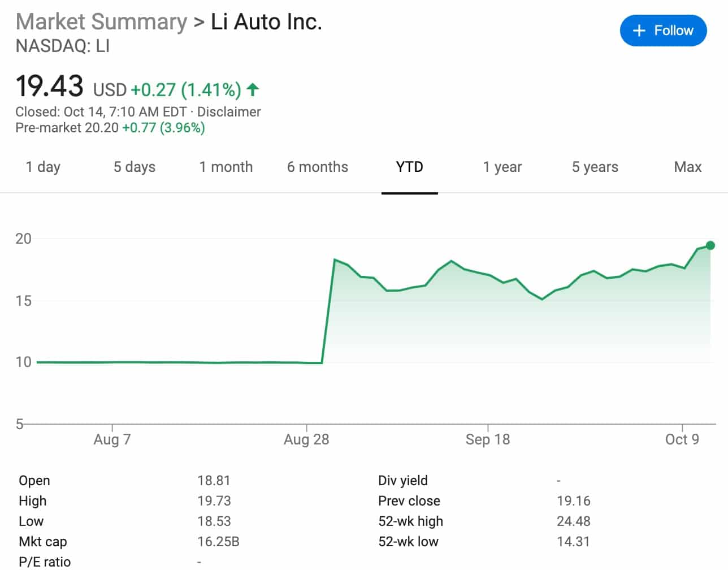728x570 pixels.
Task: Click the Follow button
Action: coord(663,31)
